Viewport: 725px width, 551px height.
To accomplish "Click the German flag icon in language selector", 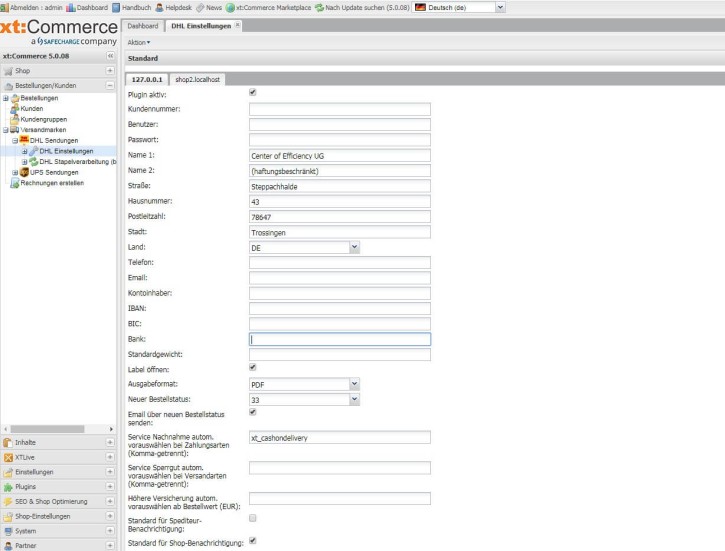I will click(420, 7).
